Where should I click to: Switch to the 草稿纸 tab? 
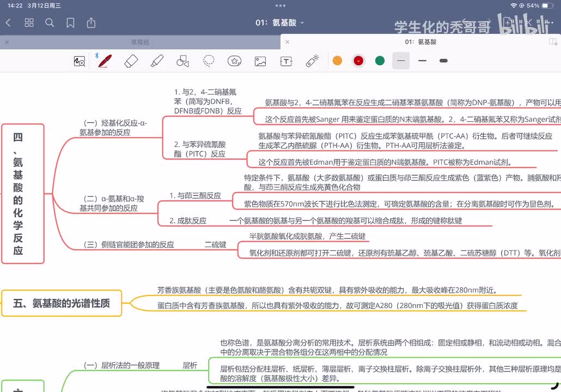140,42
